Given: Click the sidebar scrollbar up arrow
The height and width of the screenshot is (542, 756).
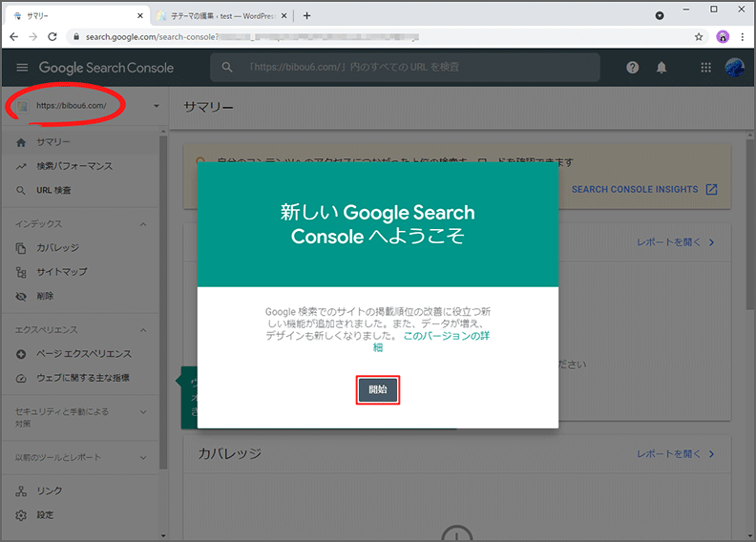Looking at the screenshot, I should tap(163, 132).
